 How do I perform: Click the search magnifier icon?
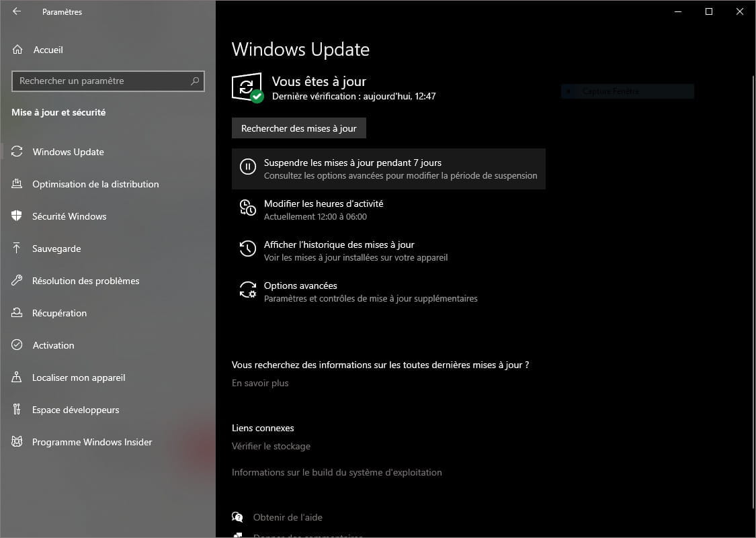click(195, 81)
